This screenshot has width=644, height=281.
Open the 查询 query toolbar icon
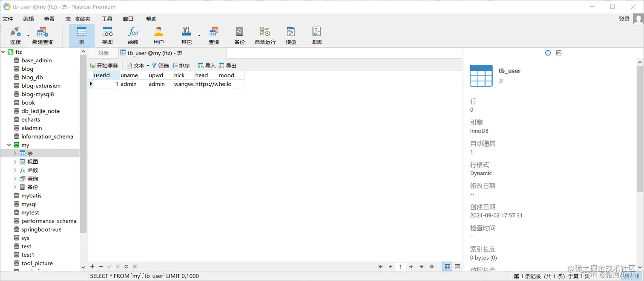coord(214,35)
